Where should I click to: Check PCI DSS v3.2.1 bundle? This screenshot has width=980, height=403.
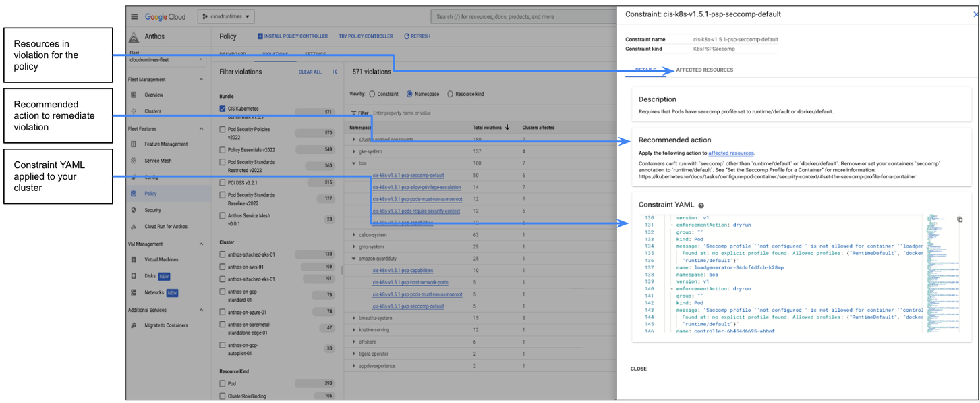pos(223,182)
